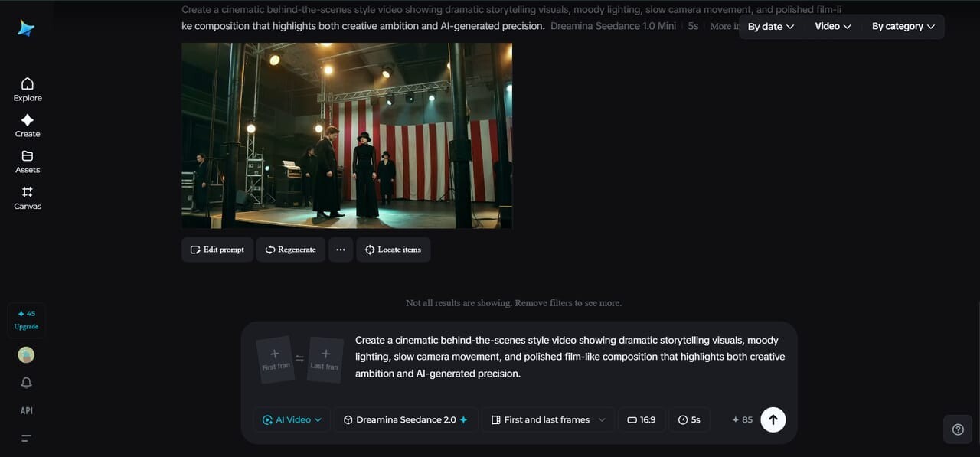Click into the prompt text box
Image resolution: width=980 pixels, height=457 pixels.
click(x=570, y=357)
